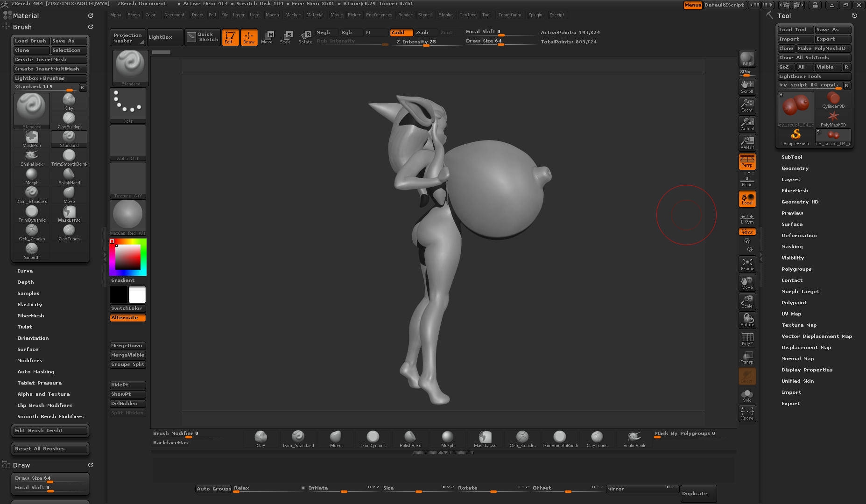Pick the Smooth brush
Image resolution: width=866 pixels, height=504 pixels.
(32, 251)
